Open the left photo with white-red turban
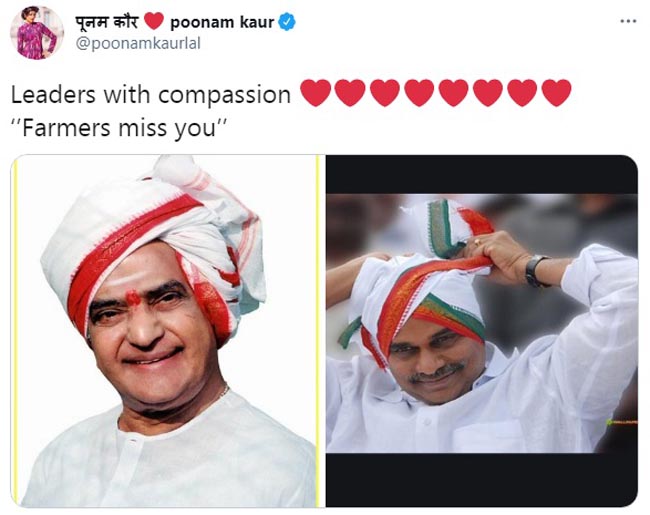The image size is (650, 515). [167, 331]
